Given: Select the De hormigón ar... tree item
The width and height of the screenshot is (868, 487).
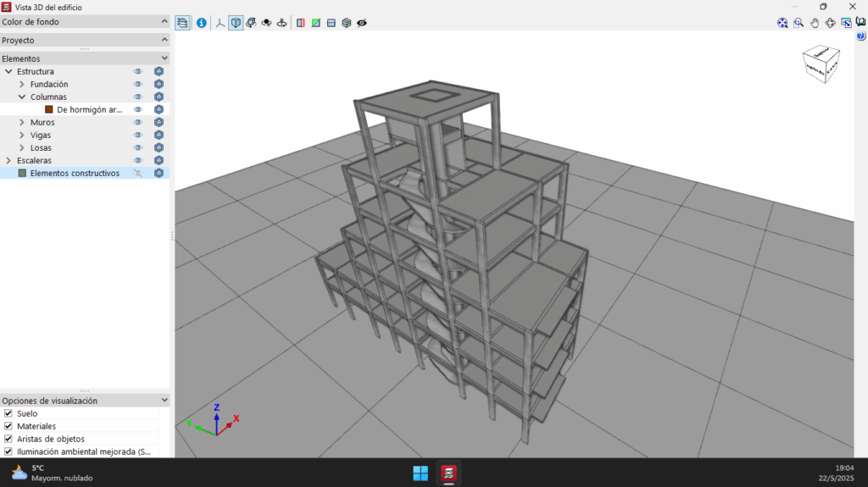Looking at the screenshot, I should tap(89, 109).
